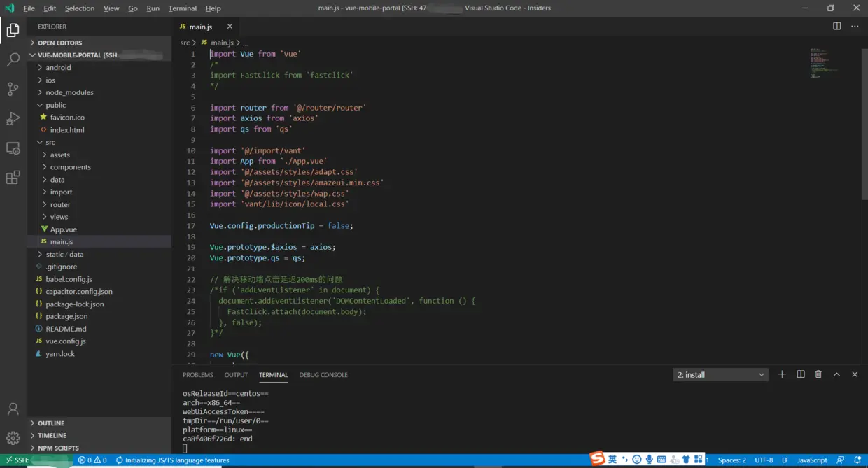The image size is (868, 468).
Task: Create a new terminal with the plus icon
Action: pos(782,374)
